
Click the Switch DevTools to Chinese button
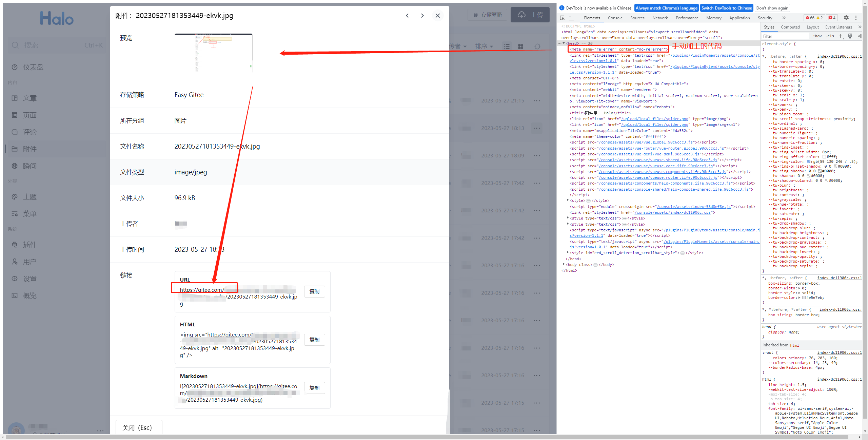coord(727,8)
